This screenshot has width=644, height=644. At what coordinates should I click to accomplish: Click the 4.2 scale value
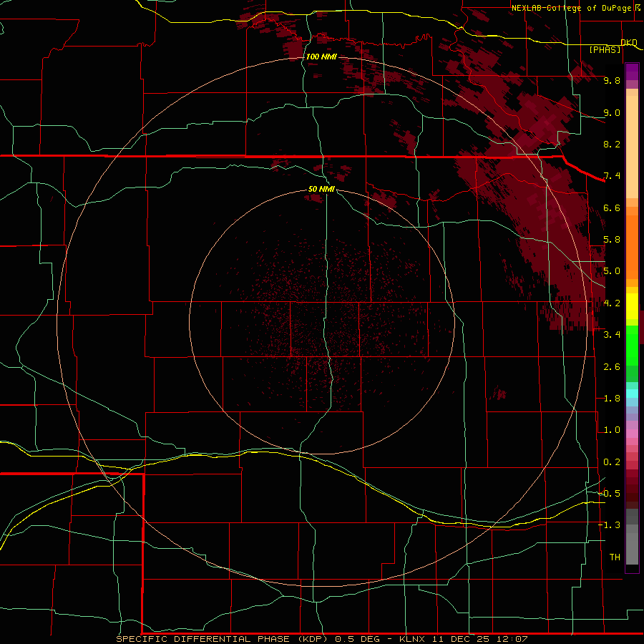[x=612, y=303]
